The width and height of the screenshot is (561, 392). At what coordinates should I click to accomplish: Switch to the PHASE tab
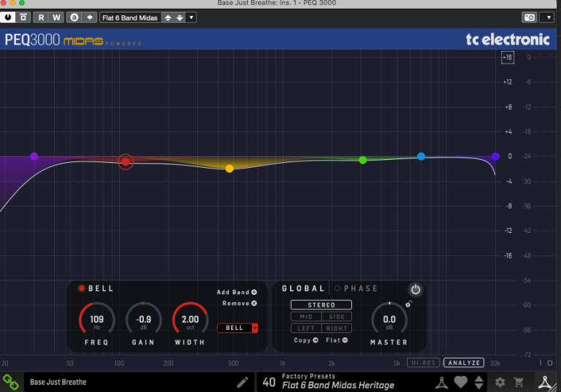(x=356, y=288)
